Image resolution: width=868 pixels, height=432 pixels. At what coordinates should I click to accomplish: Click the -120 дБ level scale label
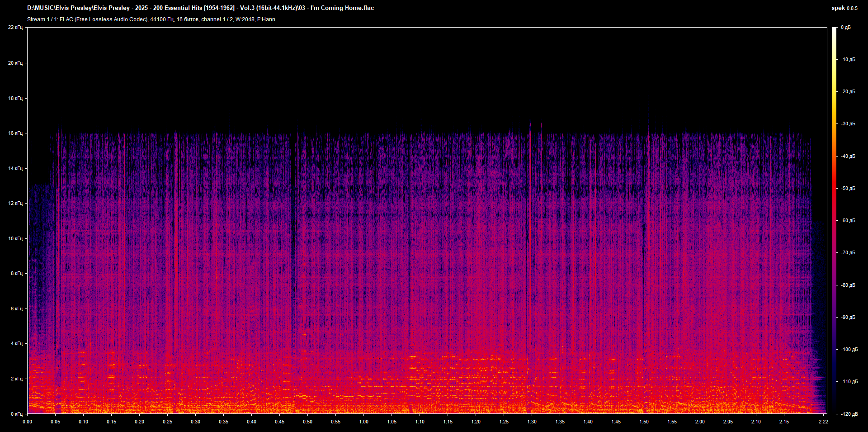pos(849,414)
